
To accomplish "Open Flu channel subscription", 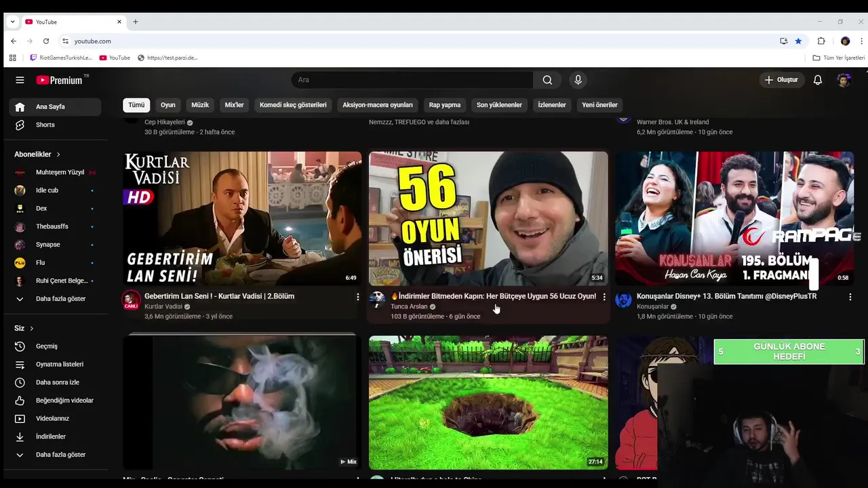I will (x=55, y=262).
